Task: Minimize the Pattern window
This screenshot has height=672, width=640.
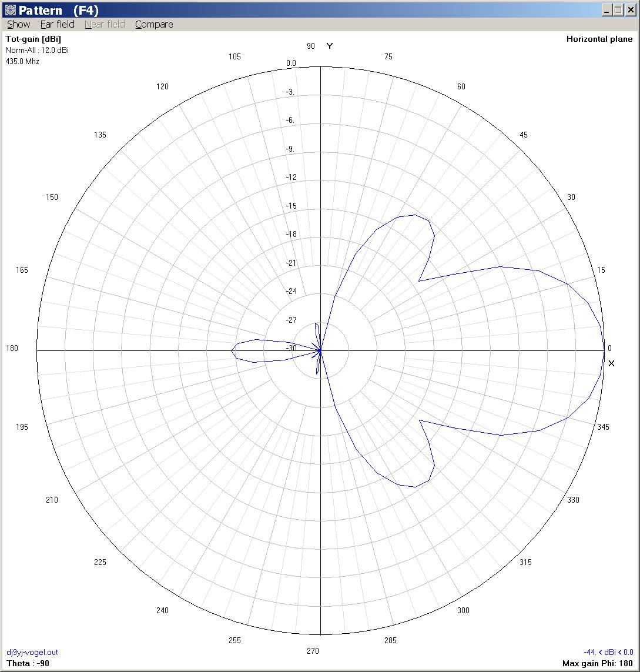Action: (x=606, y=10)
